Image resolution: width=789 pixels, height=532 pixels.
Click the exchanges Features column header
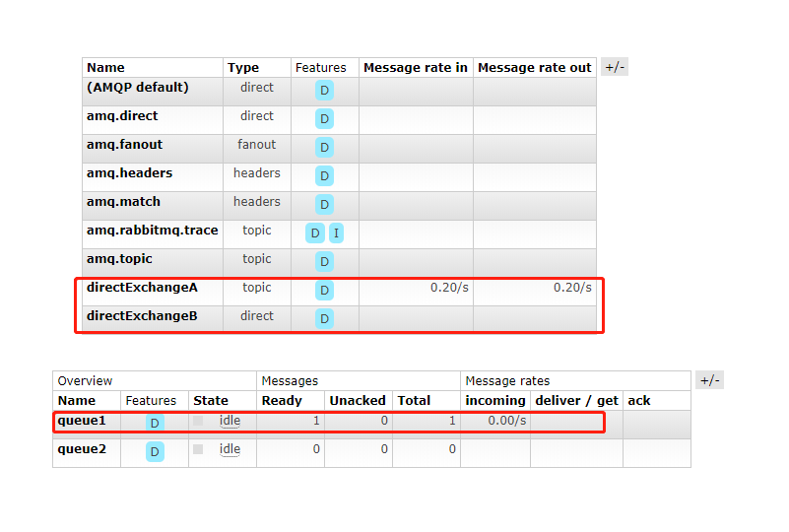click(320, 67)
